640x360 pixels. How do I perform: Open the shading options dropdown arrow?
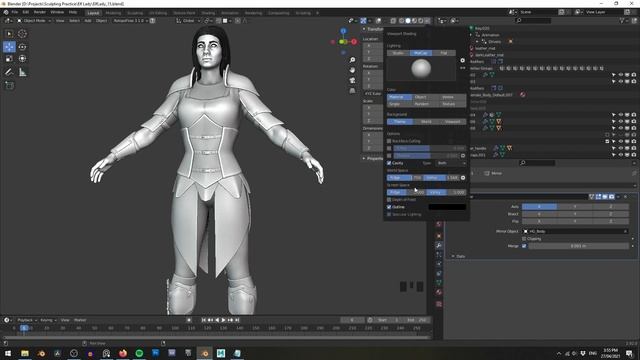(428, 20)
